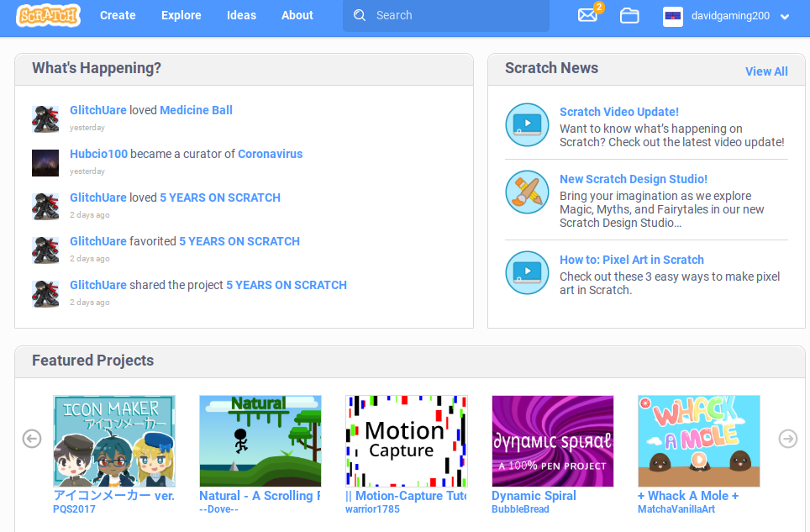Click the Dynamic Spiral title link
This screenshot has height=532, width=810.
pyautogui.click(x=534, y=496)
